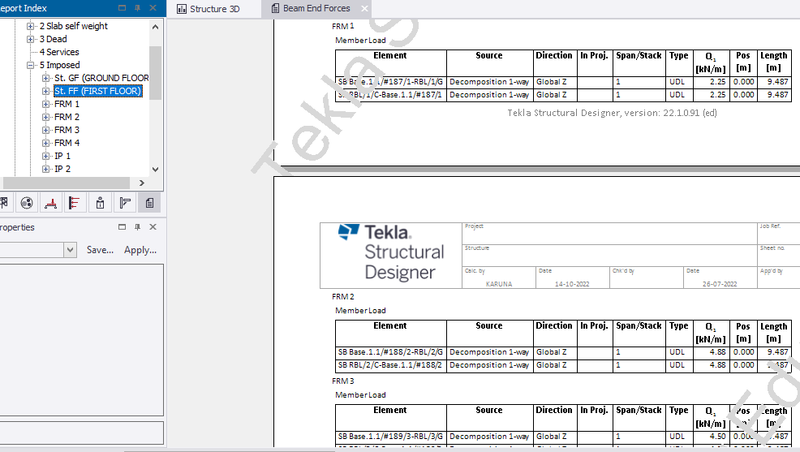
Task: Expand the 3 Dead load node
Action: tap(31, 39)
